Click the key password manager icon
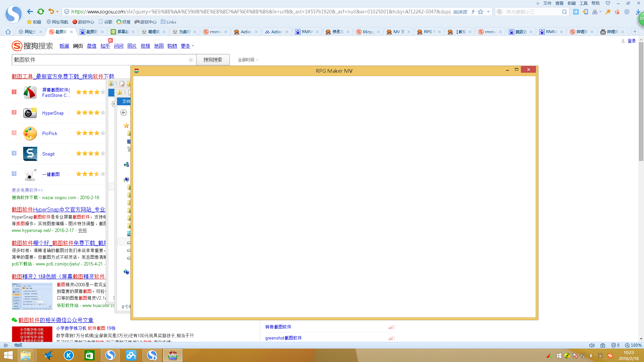Screen dimensions: 644x362 [x=608, y=12]
